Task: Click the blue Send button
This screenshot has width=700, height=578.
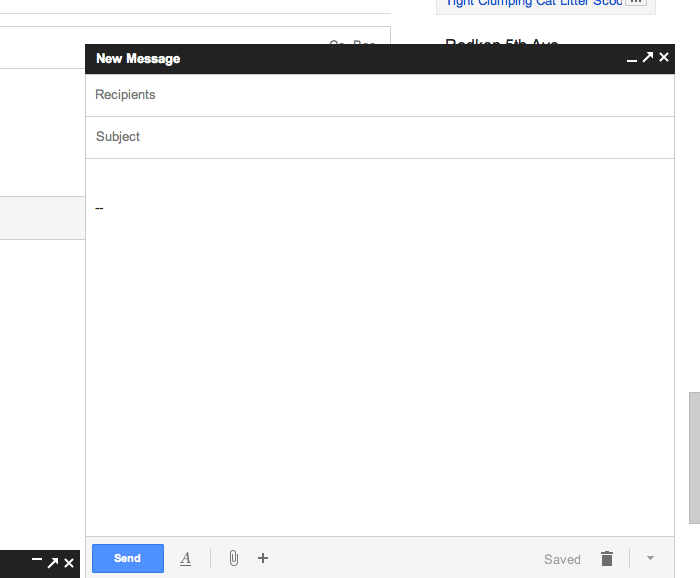Action: click(x=127, y=558)
